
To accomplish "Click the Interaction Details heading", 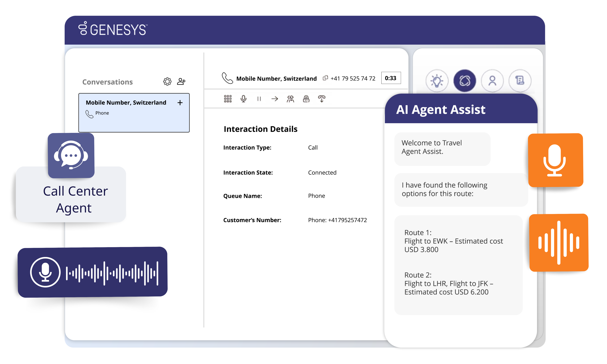I will coord(261,129).
